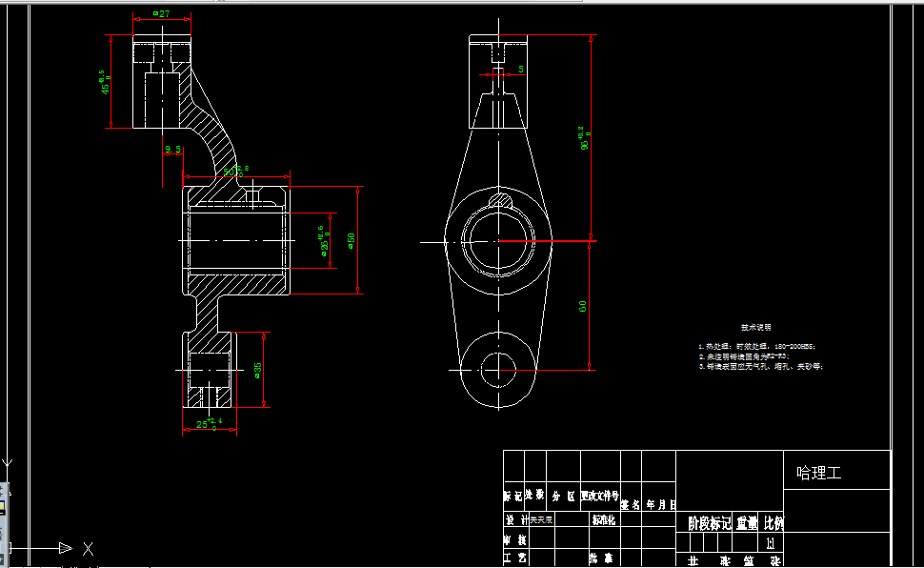Click the 技术说明 heading text
Screen dimensions: 924x568
[x=756, y=327]
